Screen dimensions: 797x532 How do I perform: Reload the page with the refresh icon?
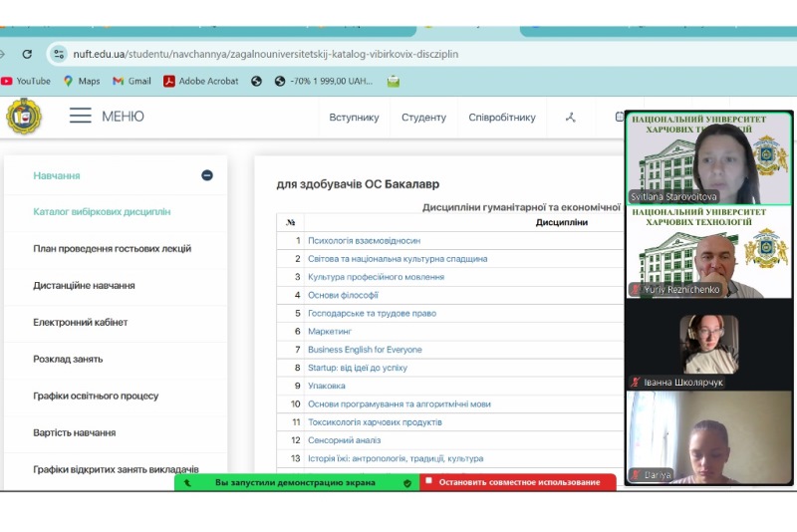pos(27,54)
